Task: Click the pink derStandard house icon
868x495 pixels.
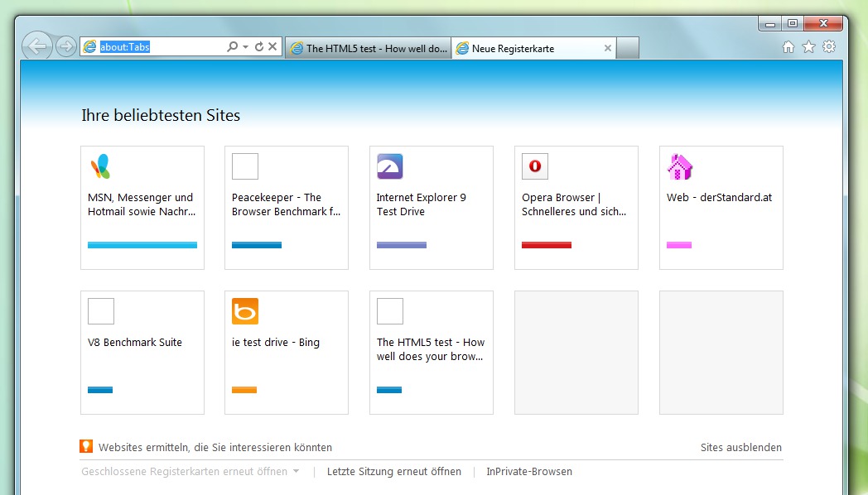Action: click(680, 166)
